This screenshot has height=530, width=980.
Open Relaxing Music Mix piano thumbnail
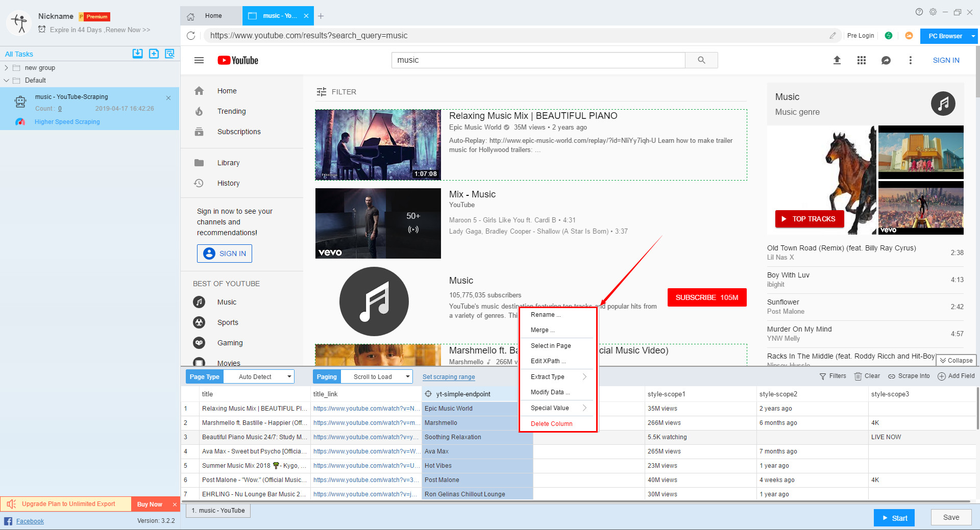pyautogui.click(x=378, y=145)
